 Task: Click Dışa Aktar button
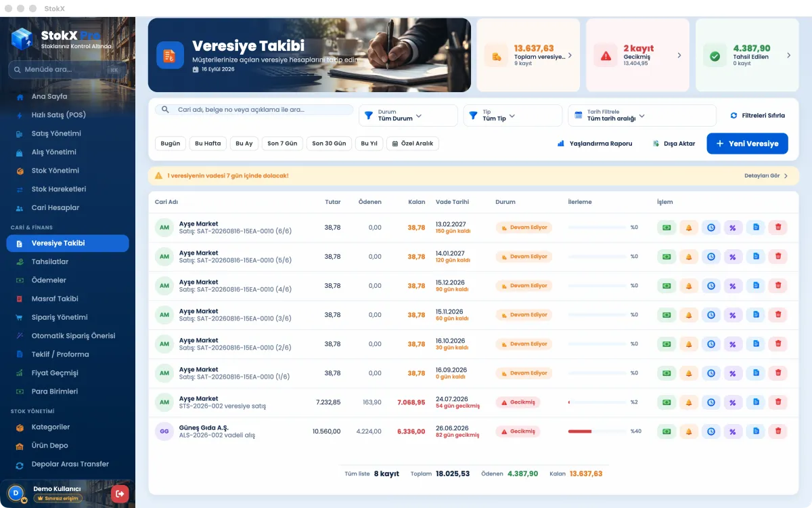click(674, 144)
